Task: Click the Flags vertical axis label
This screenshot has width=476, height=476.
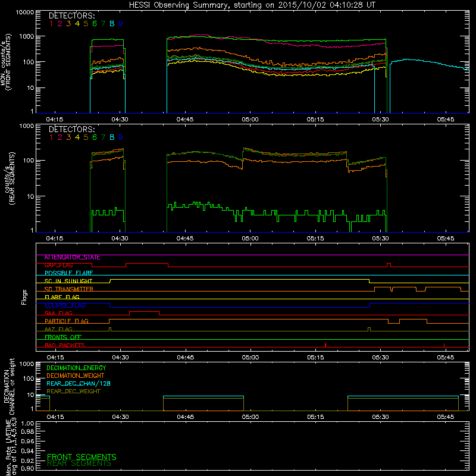Action: pos(24,297)
